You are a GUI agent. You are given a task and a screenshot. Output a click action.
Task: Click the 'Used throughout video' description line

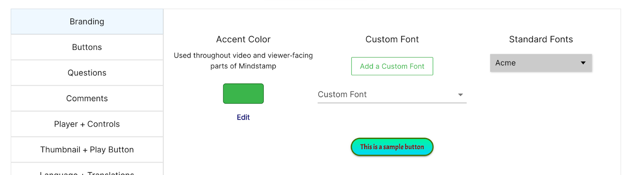coord(243,55)
